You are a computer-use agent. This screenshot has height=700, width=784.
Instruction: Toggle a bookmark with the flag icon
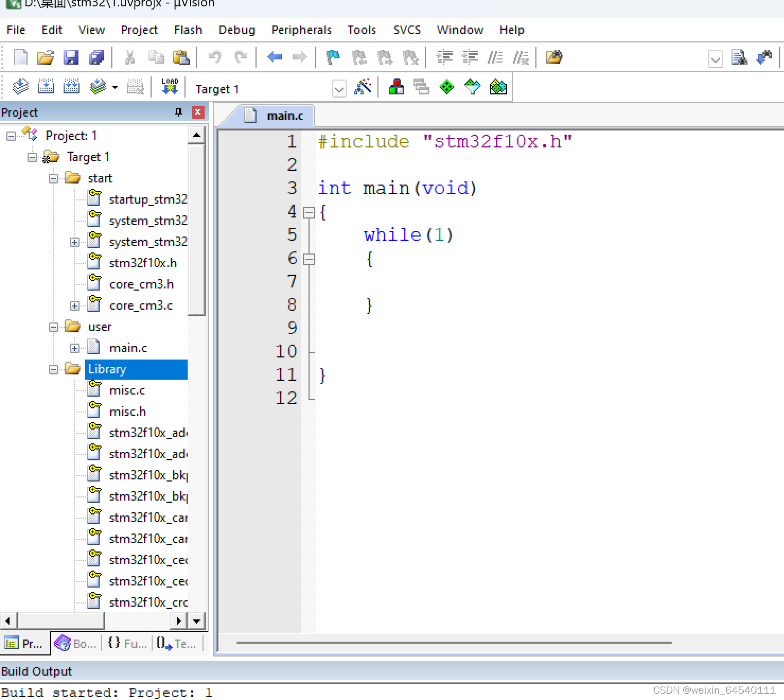pyautogui.click(x=333, y=57)
